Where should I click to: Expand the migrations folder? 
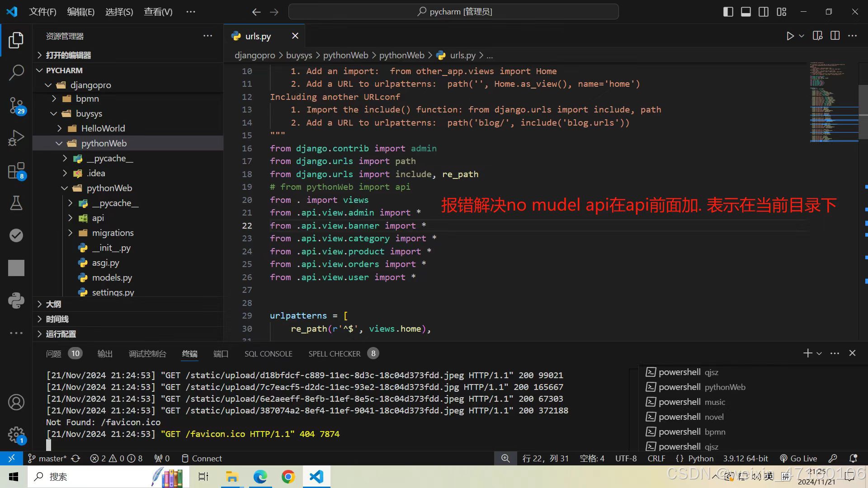pos(113,233)
